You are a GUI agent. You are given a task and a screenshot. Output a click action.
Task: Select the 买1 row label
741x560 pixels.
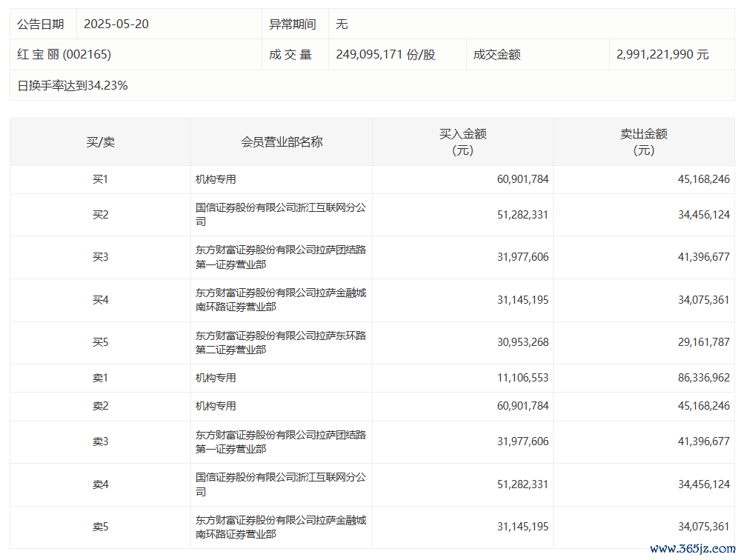[100, 179]
